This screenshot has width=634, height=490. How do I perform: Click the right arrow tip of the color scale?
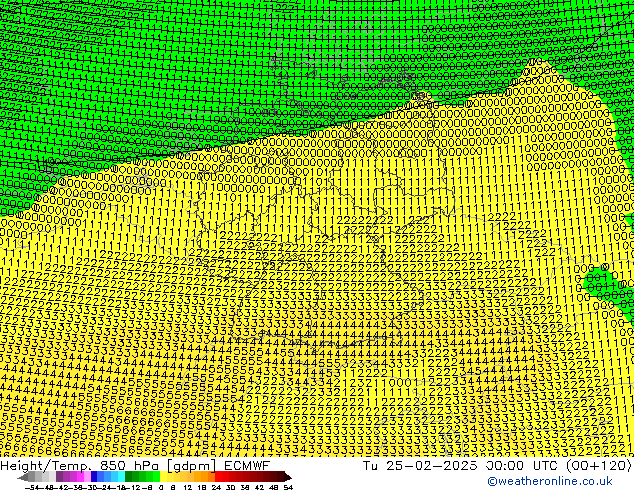(x=290, y=477)
